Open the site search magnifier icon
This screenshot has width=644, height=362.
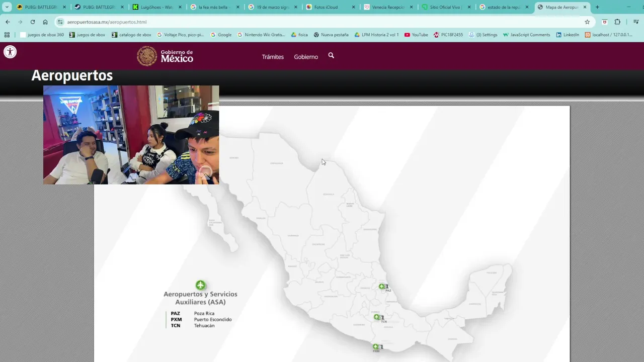click(331, 56)
